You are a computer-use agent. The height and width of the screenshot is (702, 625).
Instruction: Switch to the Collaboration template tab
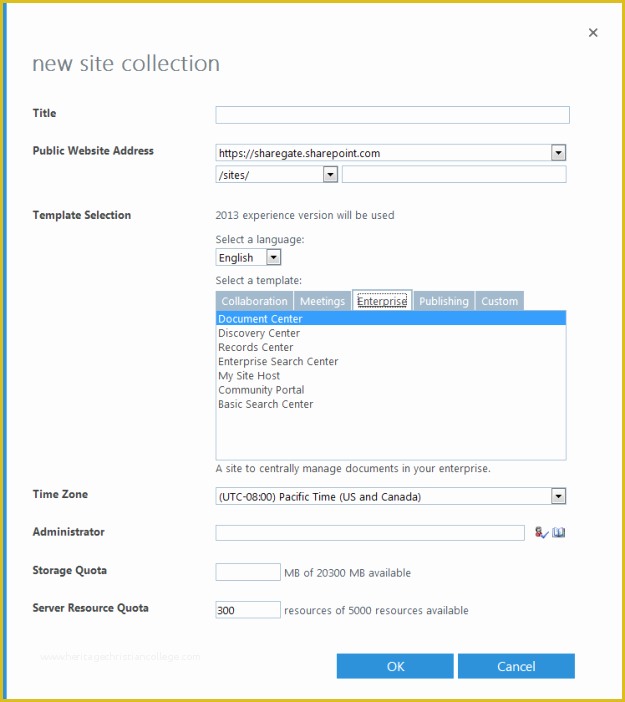tap(254, 301)
